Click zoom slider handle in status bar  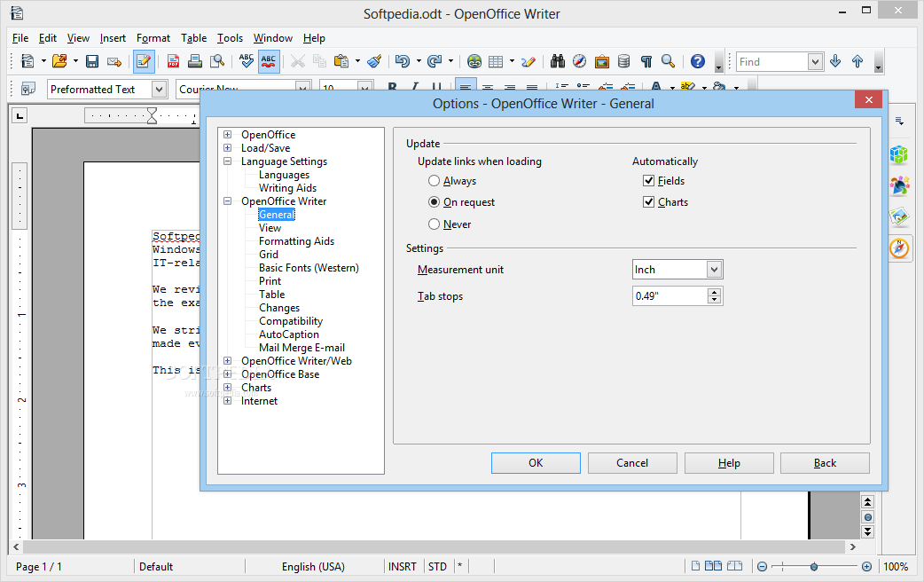814,567
